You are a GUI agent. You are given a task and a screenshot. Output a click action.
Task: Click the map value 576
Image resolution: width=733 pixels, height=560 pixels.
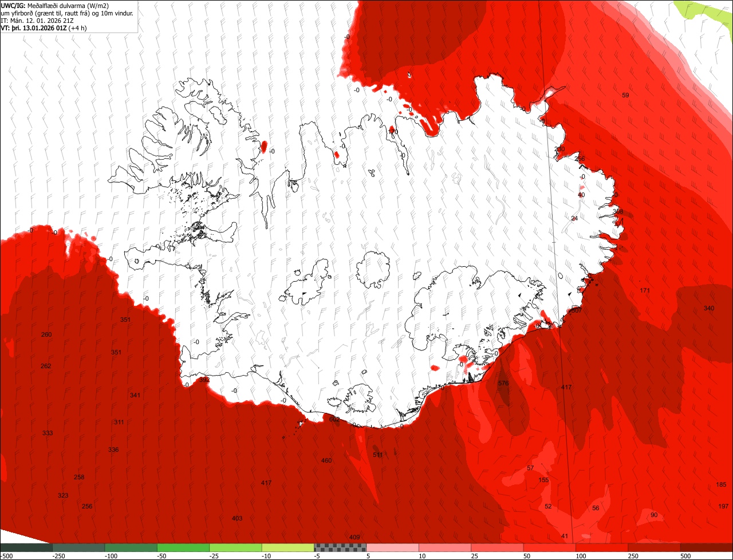pyautogui.click(x=503, y=383)
